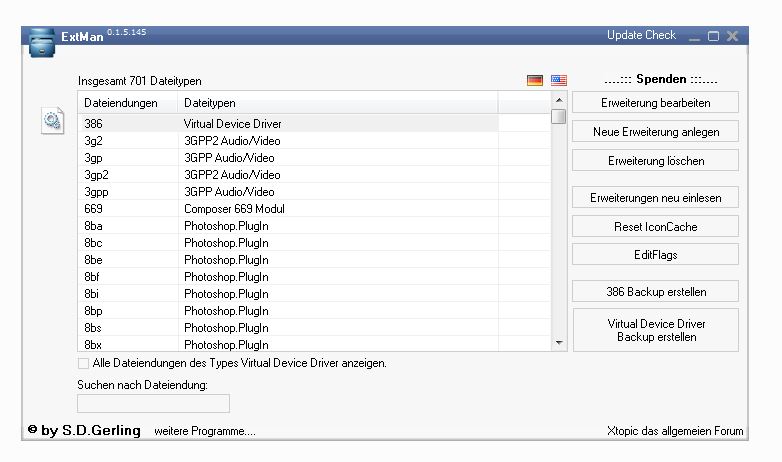Open the 'weitere Programme' link
782x462 pixels.
pyautogui.click(x=205, y=431)
